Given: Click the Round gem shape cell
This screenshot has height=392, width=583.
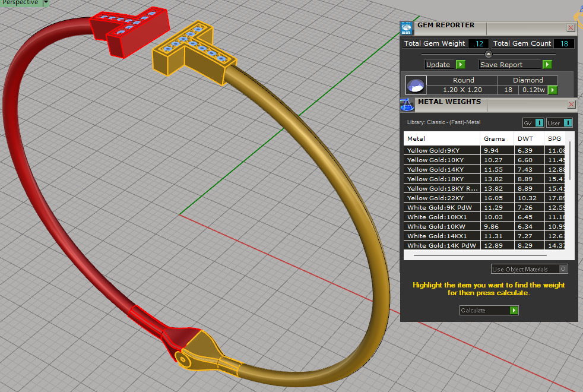Looking at the screenshot, I should [462, 80].
